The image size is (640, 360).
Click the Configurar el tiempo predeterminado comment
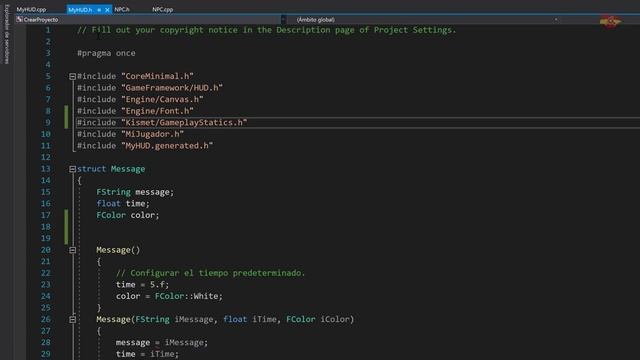click(x=211, y=273)
